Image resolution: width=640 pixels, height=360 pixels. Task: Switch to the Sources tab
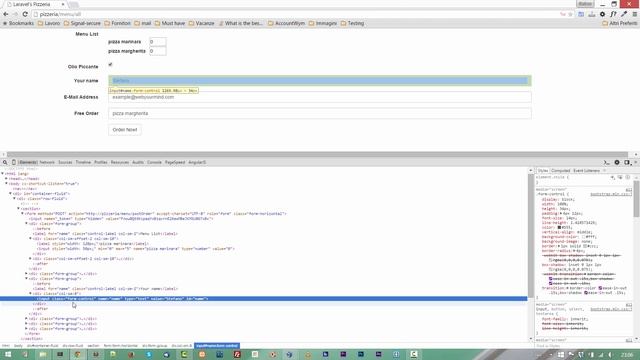click(65, 162)
